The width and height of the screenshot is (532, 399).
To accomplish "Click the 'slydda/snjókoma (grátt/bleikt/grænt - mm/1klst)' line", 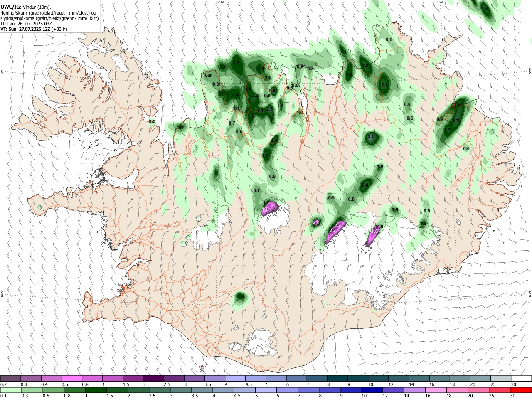I will tap(49, 18).
